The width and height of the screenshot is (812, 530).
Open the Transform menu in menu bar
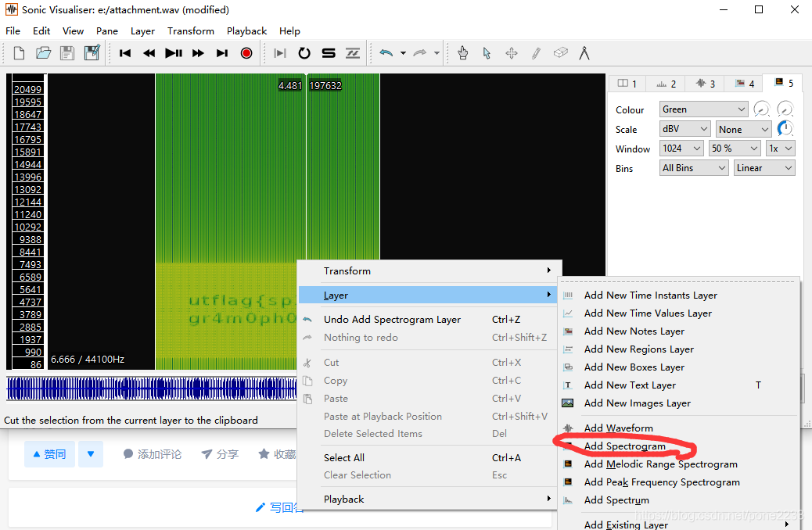[x=191, y=31]
